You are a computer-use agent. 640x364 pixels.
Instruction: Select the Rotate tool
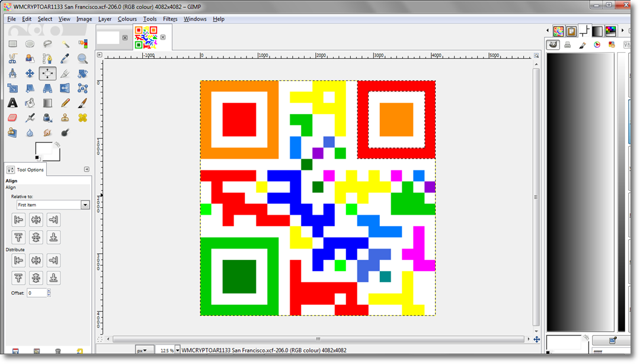coord(82,73)
